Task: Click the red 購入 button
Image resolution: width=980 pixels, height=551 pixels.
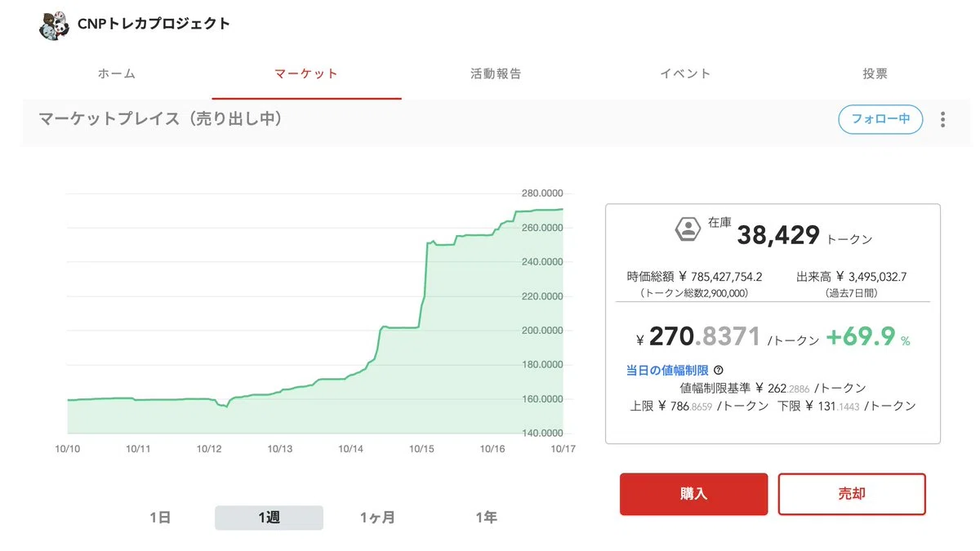Action: (x=693, y=494)
